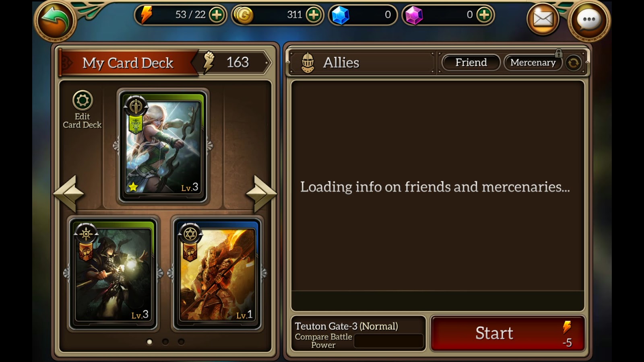Buy purple gems with the plus icon
The width and height of the screenshot is (644, 362).
[x=484, y=15]
